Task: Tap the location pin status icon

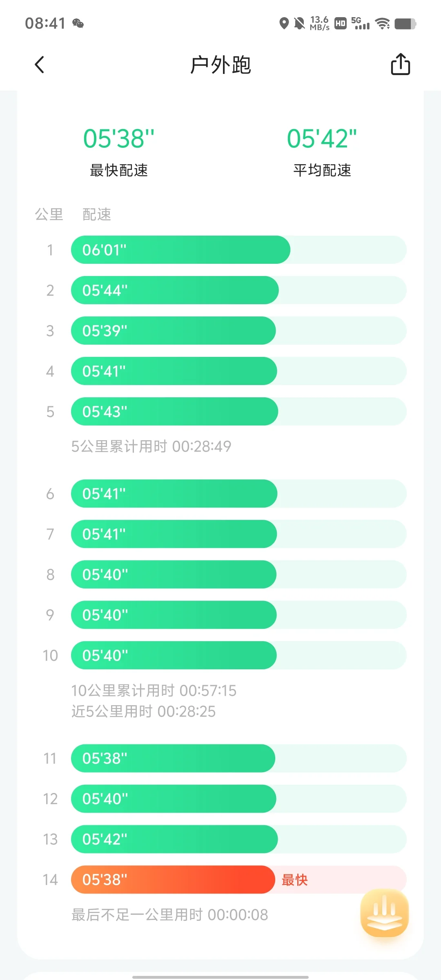Action: tap(284, 23)
